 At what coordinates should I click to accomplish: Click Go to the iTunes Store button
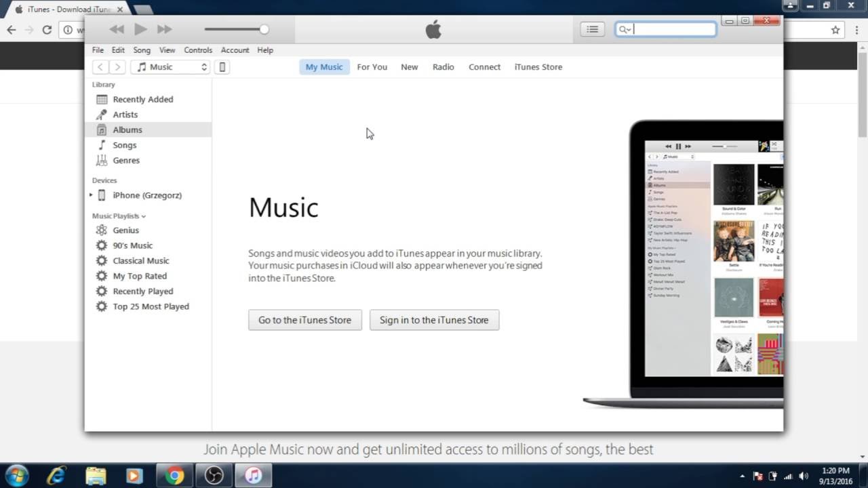(305, 320)
